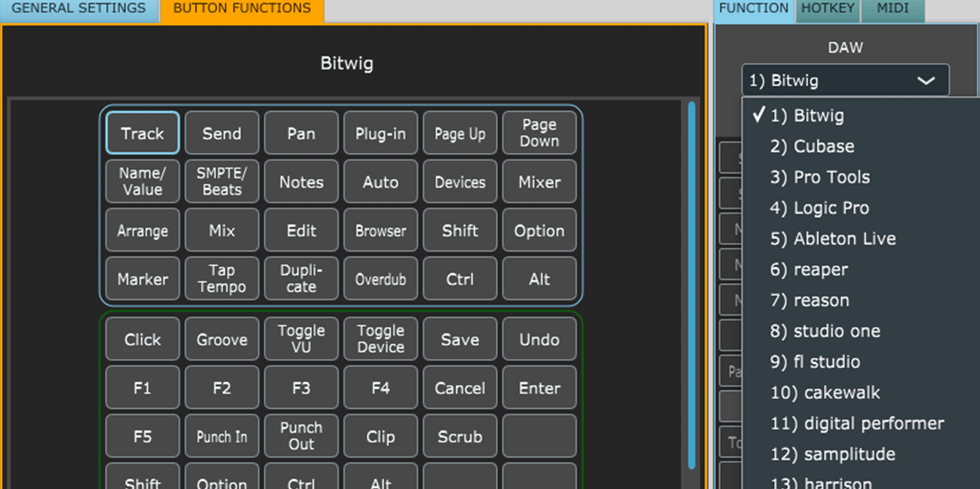The image size is (980, 489).
Task: Click the Undo button
Action: (539, 339)
